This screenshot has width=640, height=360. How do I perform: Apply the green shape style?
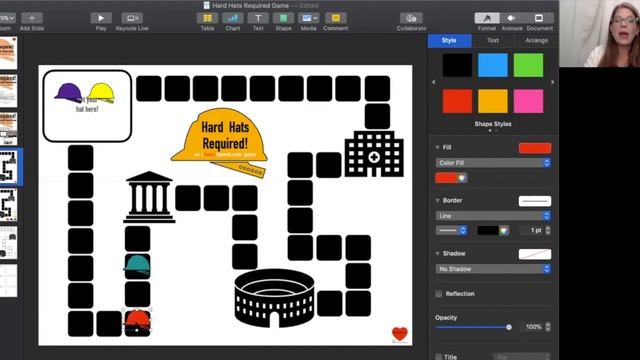point(528,65)
